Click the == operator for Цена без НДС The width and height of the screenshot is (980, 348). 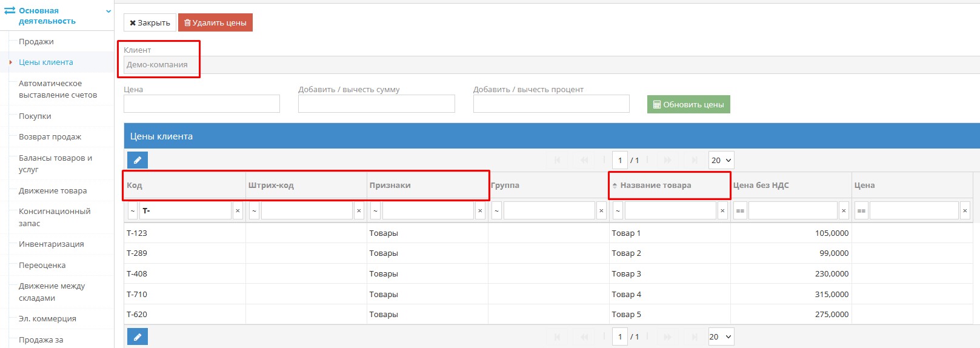(740, 211)
